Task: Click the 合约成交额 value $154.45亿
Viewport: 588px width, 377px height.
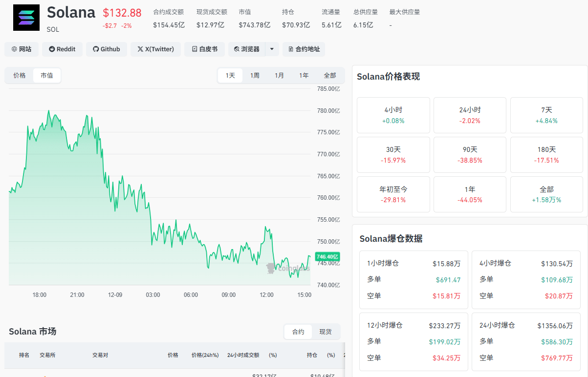Action: (x=169, y=25)
